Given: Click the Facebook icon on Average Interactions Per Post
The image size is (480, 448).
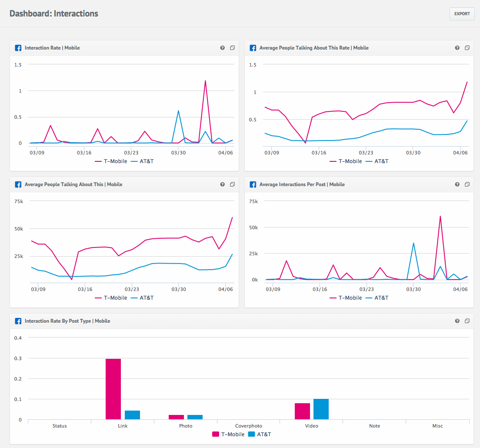Looking at the screenshot, I should coord(253,184).
